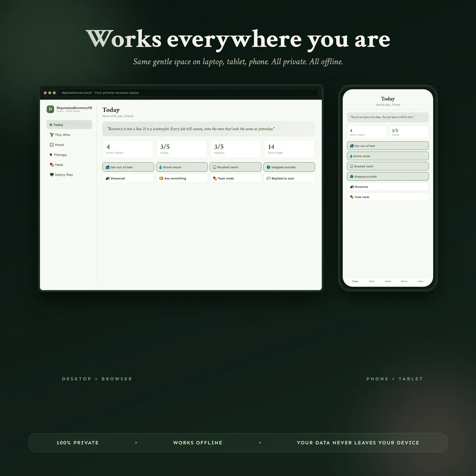Click the green D logo of DepressionRecoveryOS
476x476 pixels.
click(x=50, y=109)
